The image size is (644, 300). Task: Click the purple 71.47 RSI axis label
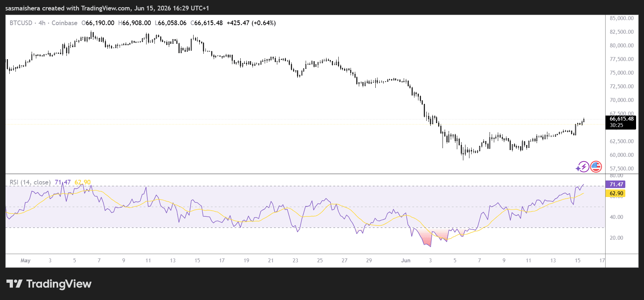pos(616,184)
